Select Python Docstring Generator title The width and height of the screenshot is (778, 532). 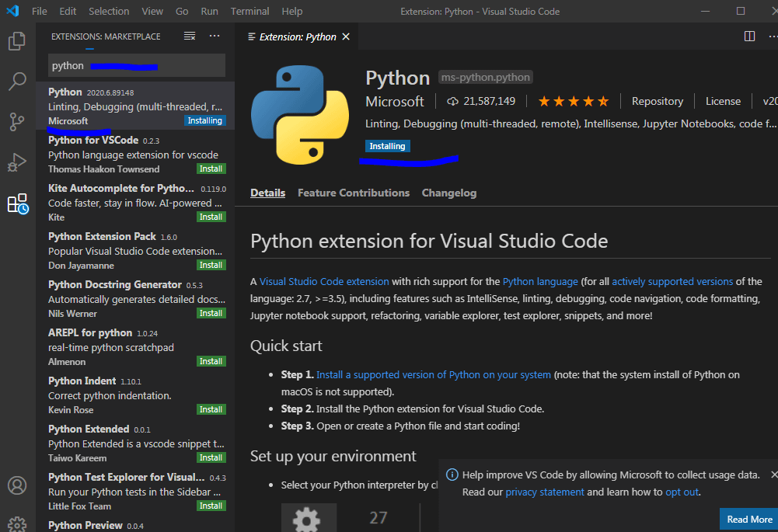114,284
